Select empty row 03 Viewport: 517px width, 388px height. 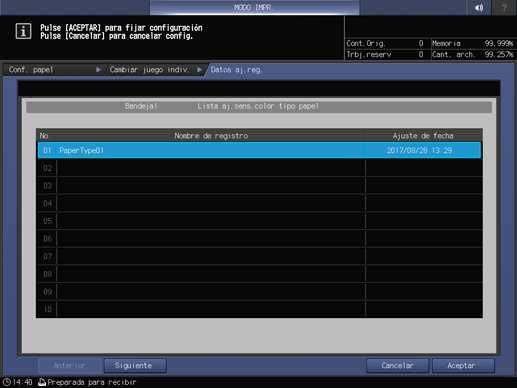(259, 186)
